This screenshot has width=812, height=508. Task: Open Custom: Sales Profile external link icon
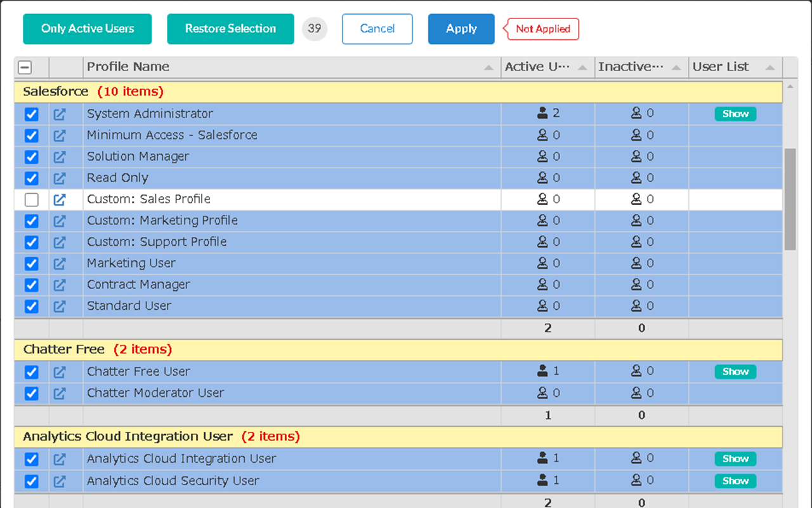click(59, 199)
